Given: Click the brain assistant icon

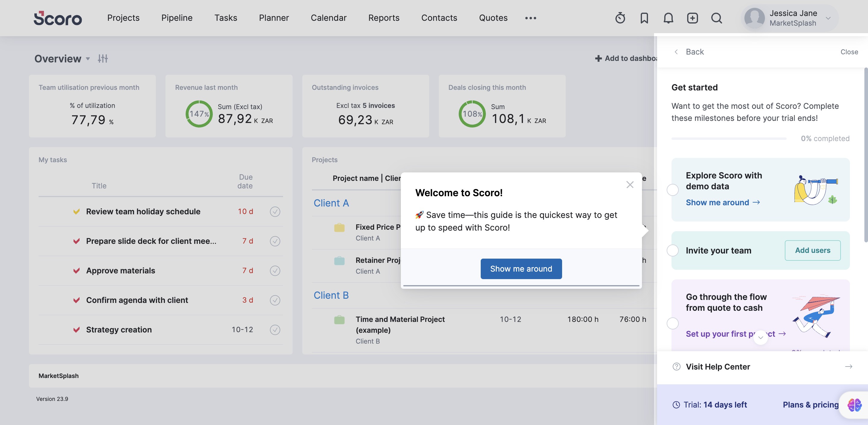Looking at the screenshot, I should [x=854, y=405].
